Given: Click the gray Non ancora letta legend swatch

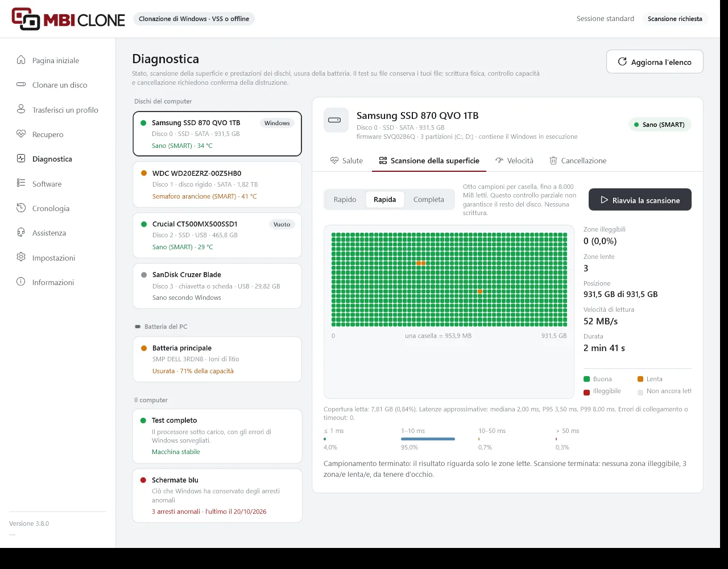Looking at the screenshot, I should [x=640, y=392].
